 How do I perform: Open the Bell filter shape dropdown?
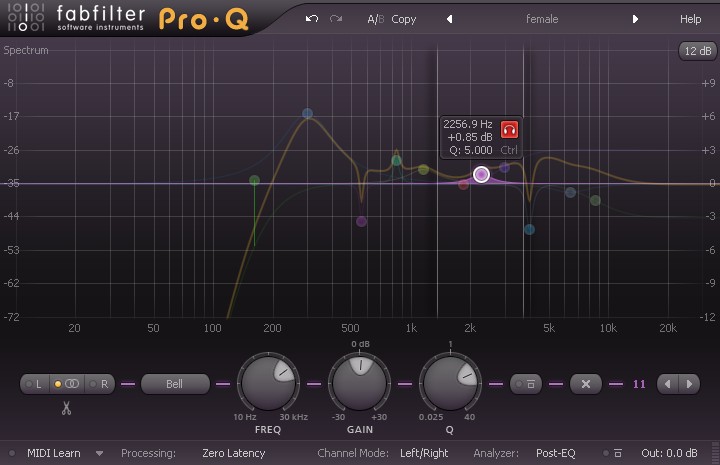[x=175, y=384]
